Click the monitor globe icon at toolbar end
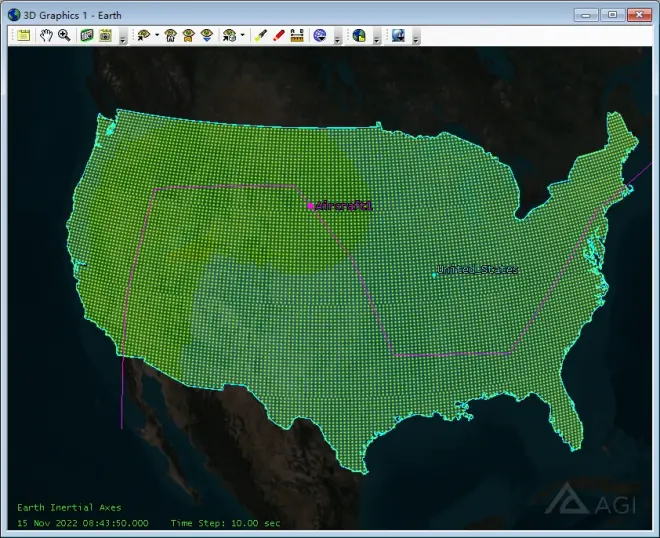The image size is (660, 538). [x=397, y=35]
